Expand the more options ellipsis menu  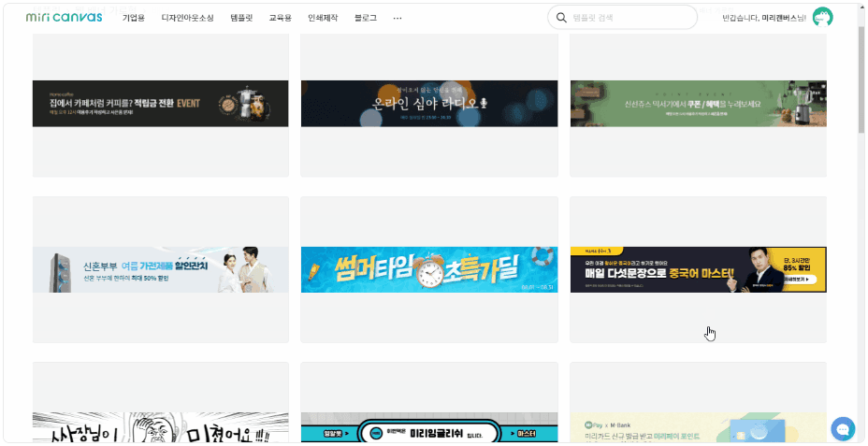tap(398, 18)
